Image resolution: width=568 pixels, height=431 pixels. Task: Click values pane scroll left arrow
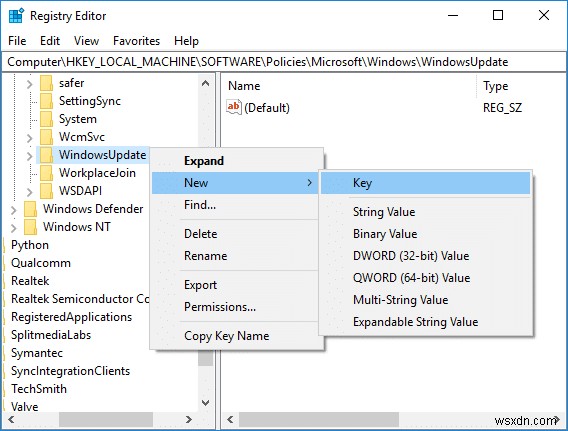(230, 419)
